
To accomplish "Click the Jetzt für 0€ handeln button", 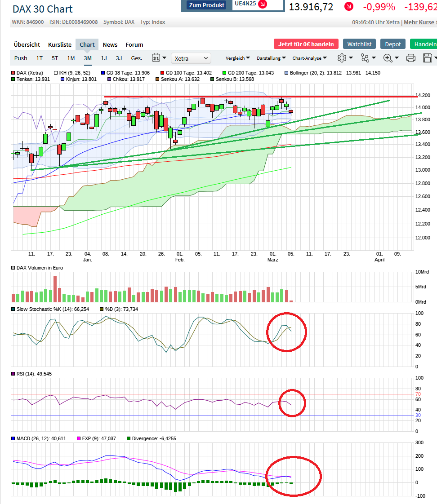I will (306, 44).
